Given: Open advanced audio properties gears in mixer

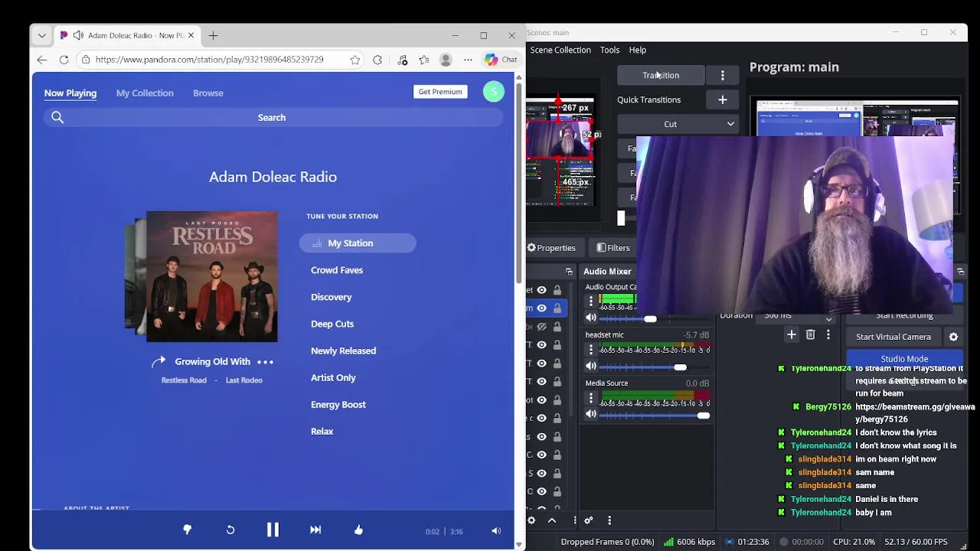Looking at the screenshot, I should click(x=589, y=520).
